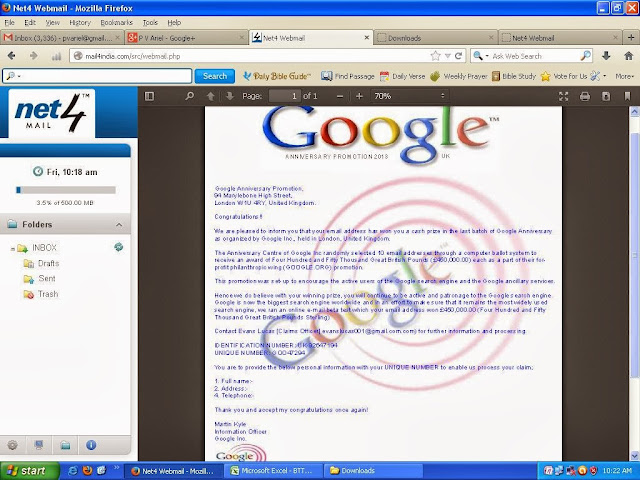Zoom in with the plus button
Image resolution: width=640 pixels, height=480 pixels.
359,96
